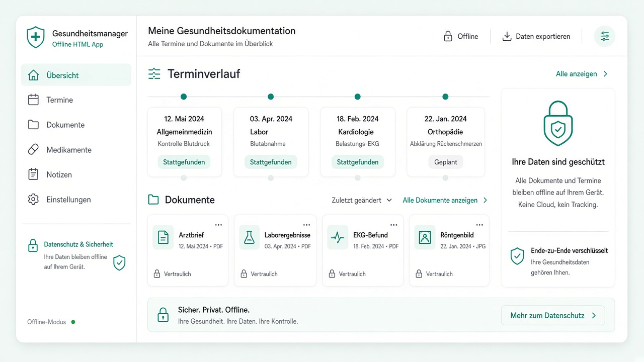Open options menu on Laborergebnisse card
The width and height of the screenshot is (644, 362).
(x=306, y=225)
